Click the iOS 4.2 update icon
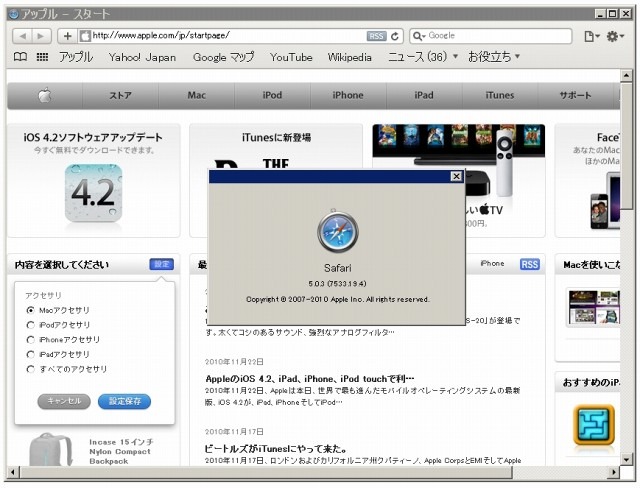This screenshot has height=488, width=640. [x=93, y=193]
